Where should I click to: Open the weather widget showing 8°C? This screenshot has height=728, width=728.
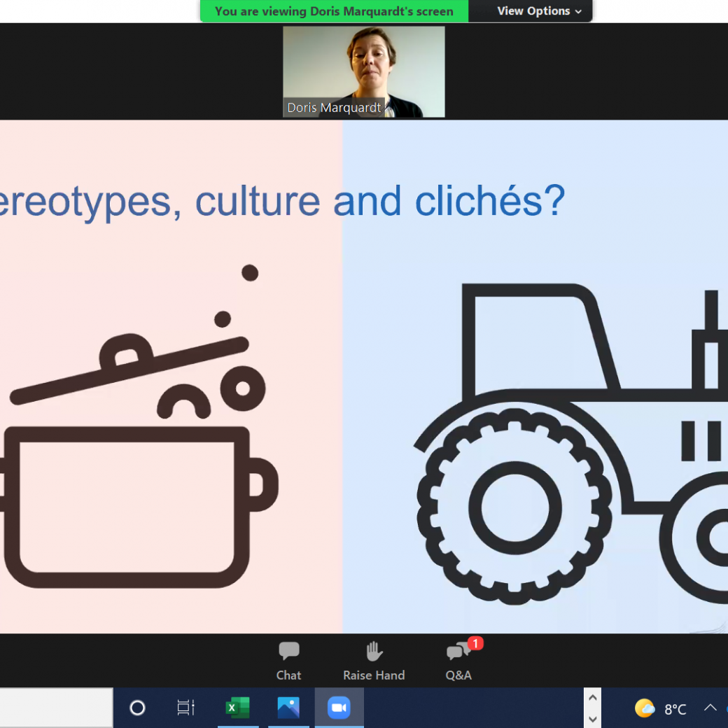660,708
